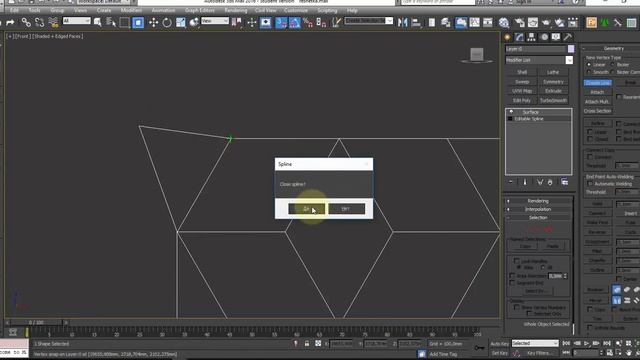
Task: Toggle the 3D Snaps icon
Action: (x=281, y=22)
